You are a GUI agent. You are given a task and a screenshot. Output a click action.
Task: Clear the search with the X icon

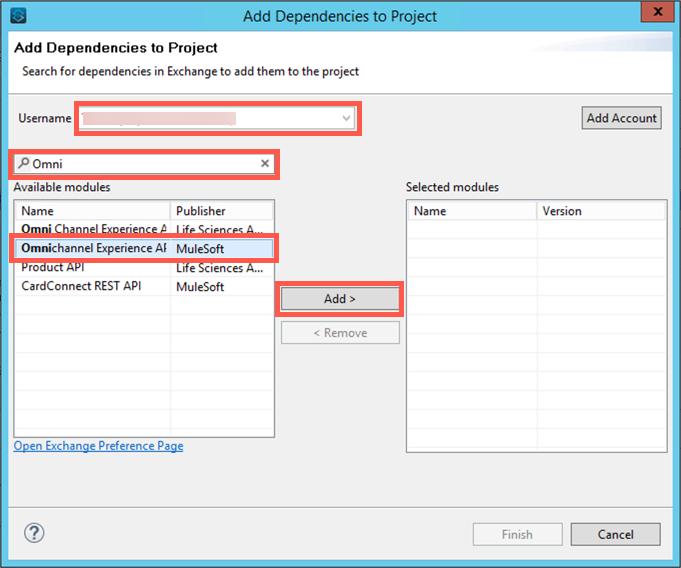(x=265, y=164)
